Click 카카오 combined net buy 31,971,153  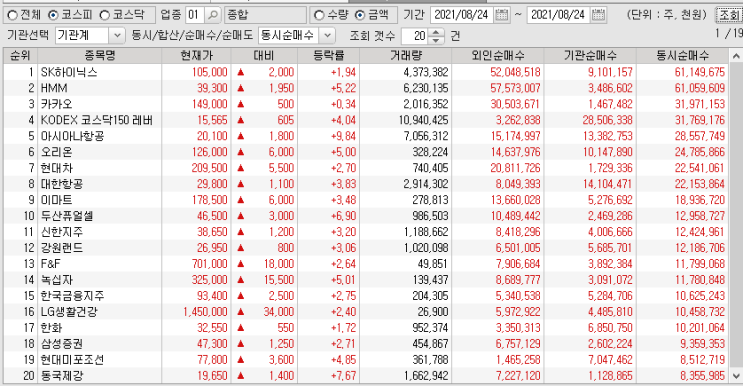(700, 104)
